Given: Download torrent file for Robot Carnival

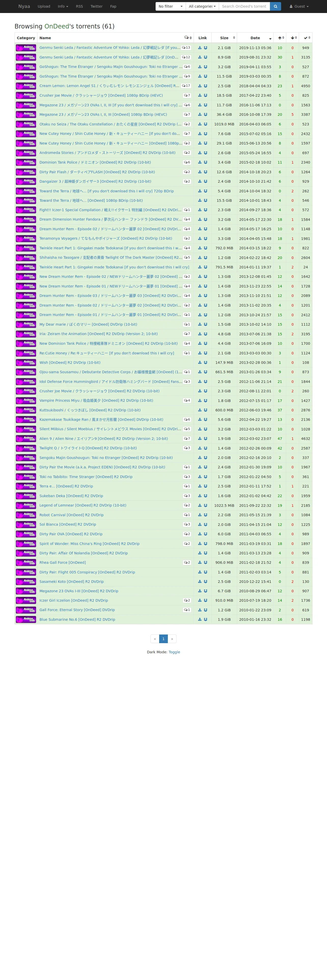Looking at the screenshot, I should pos(200,515).
